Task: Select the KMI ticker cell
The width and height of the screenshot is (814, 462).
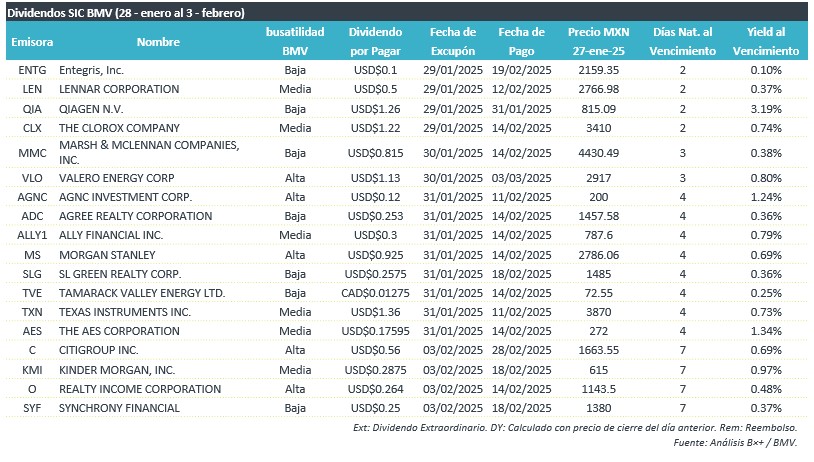Action: point(32,370)
